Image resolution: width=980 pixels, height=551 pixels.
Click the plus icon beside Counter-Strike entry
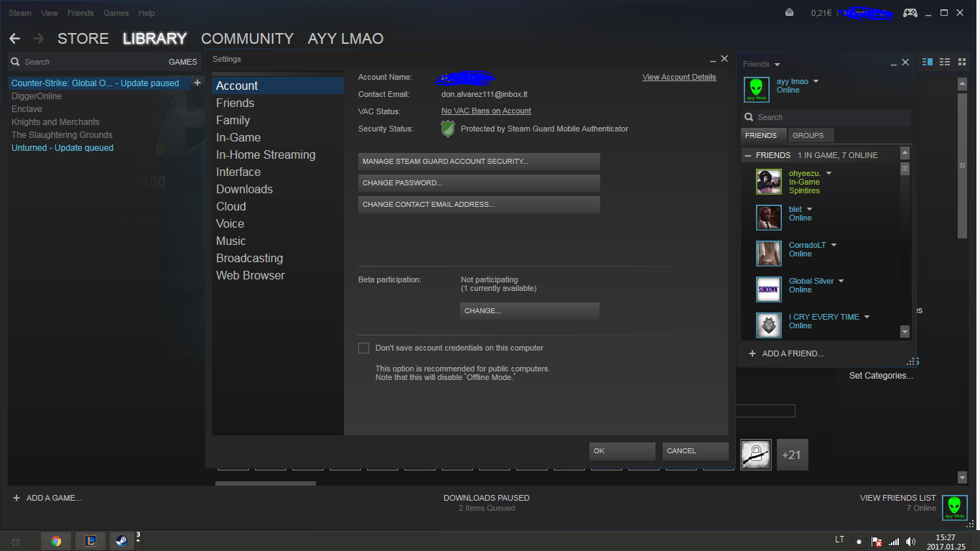197,83
